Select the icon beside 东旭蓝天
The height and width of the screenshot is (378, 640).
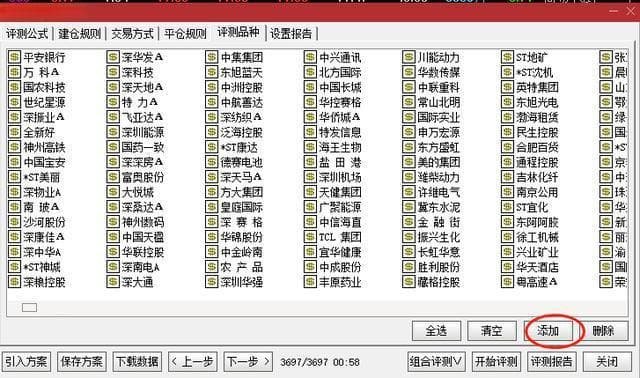pos(212,72)
